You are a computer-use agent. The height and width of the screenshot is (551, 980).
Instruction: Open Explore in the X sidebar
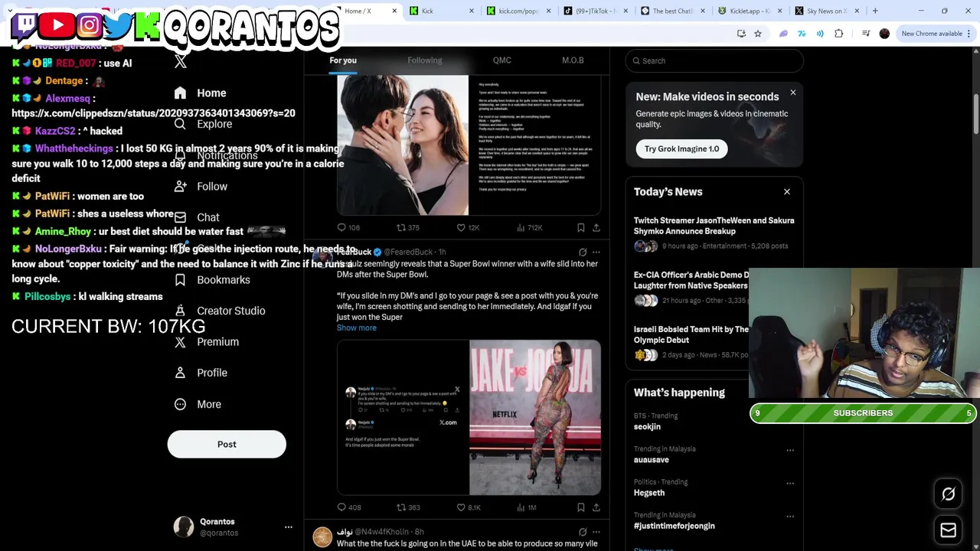203,124
